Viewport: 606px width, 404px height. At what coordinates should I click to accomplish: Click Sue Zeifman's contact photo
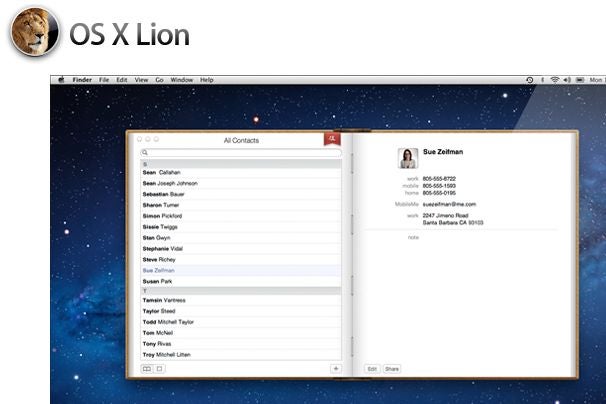[x=408, y=158]
